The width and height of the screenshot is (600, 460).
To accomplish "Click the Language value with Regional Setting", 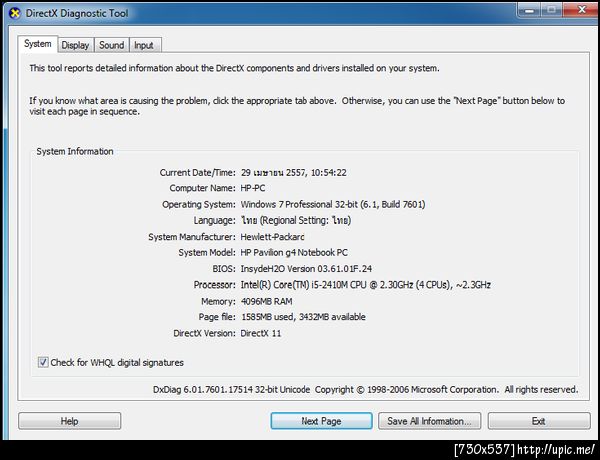I will (x=296, y=220).
